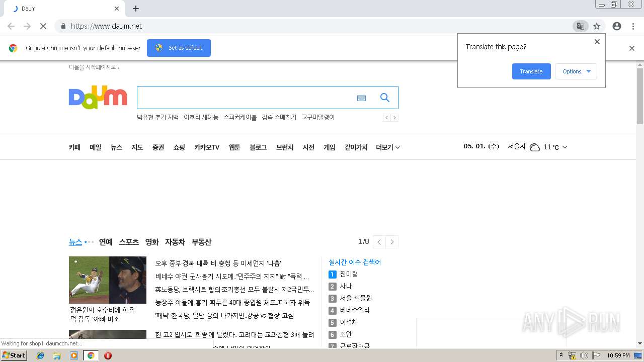Open the 뉴스 navigation item

pyautogui.click(x=116, y=147)
